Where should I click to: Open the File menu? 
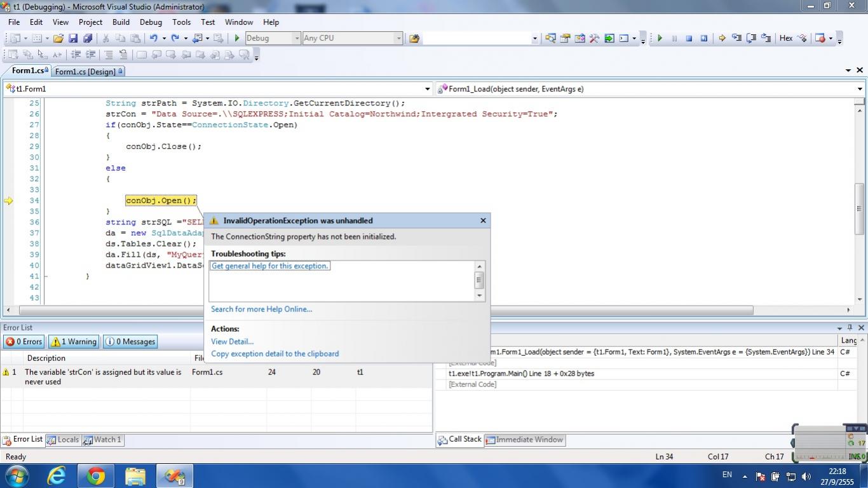13,22
